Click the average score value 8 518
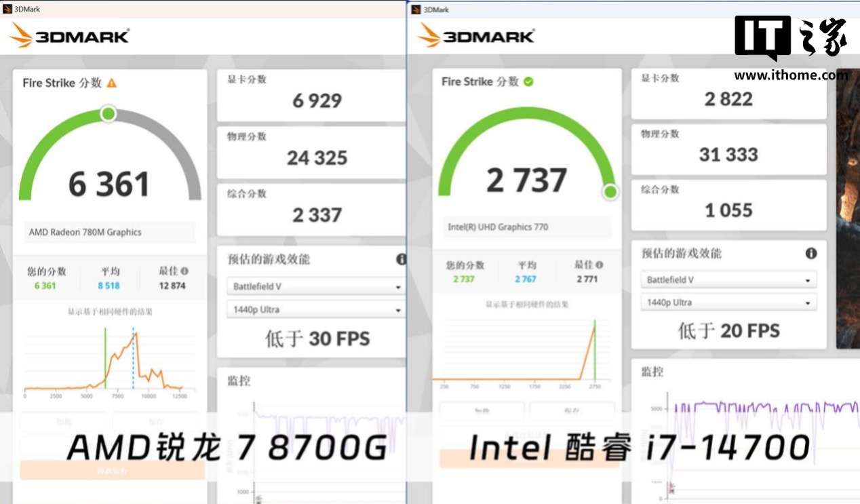Image resolution: width=860 pixels, height=504 pixels. point(109,286)
